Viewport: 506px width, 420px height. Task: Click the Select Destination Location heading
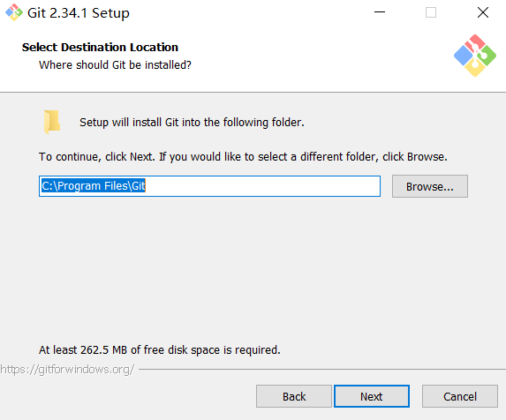click(100, 47)
